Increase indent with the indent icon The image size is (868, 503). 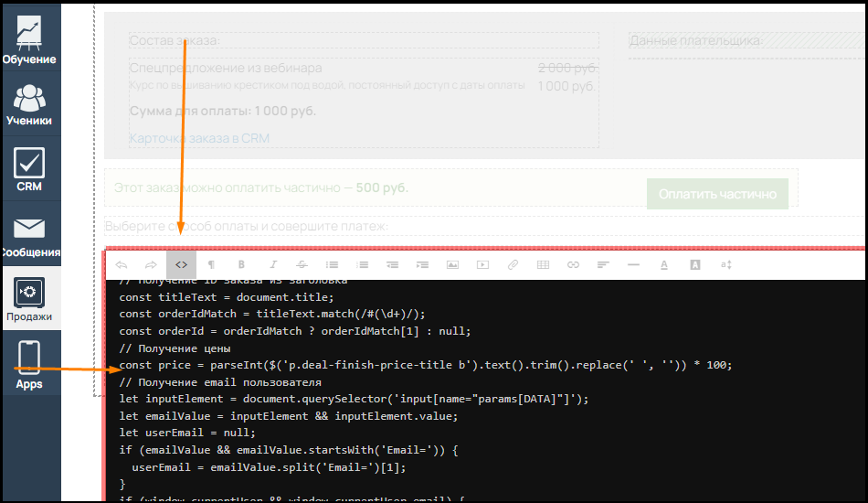coord(422,265)
